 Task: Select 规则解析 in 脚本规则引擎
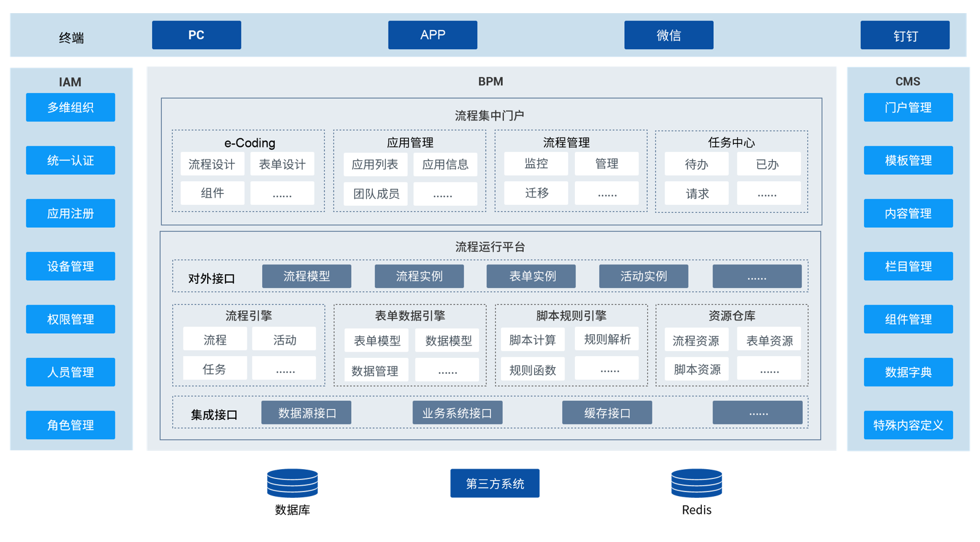point(607,339)
